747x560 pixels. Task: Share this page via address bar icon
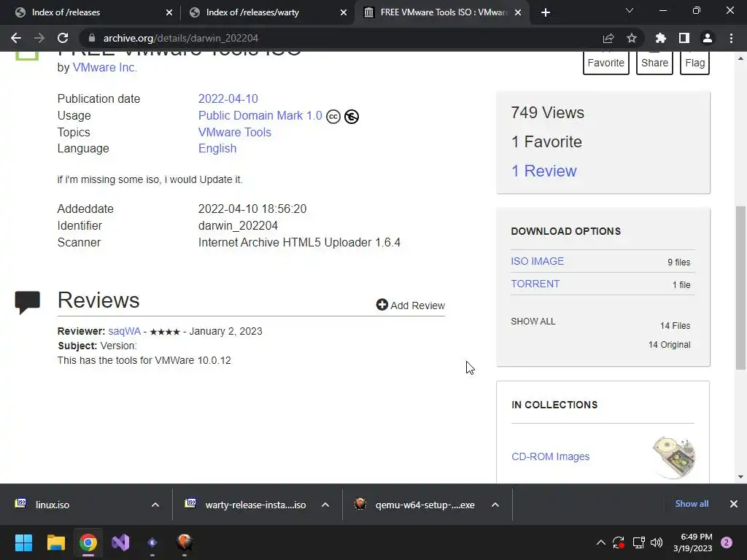click(608, 38)
